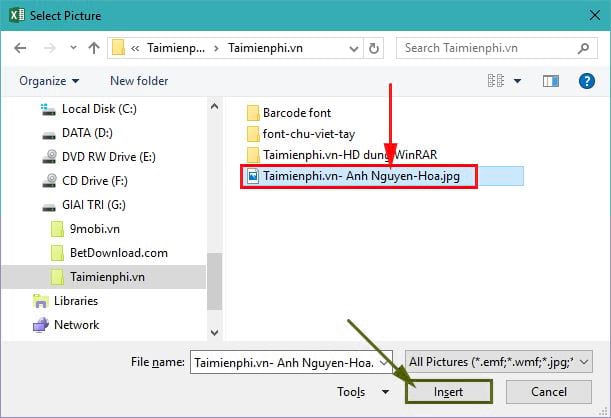The image size is (611, 418).
Task: Select GIAI TRI (G:) drive
Action: pos(94,205)
